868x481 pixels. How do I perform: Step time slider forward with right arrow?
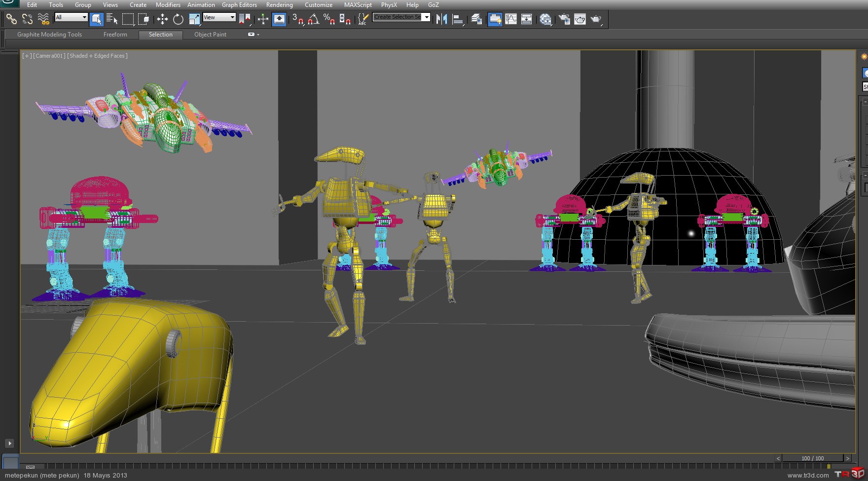(847, 458)
